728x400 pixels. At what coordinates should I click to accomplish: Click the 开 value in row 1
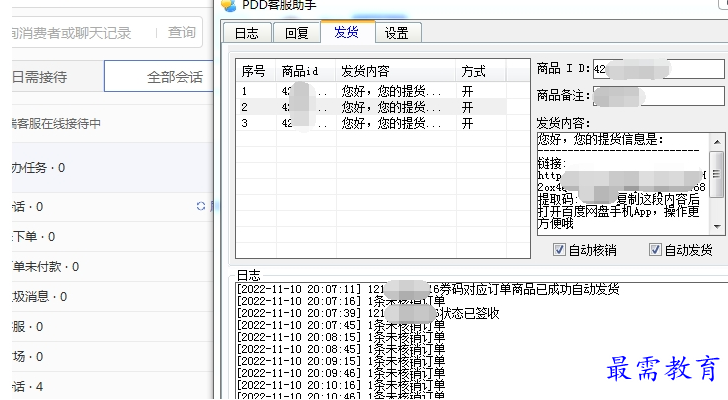467,91
